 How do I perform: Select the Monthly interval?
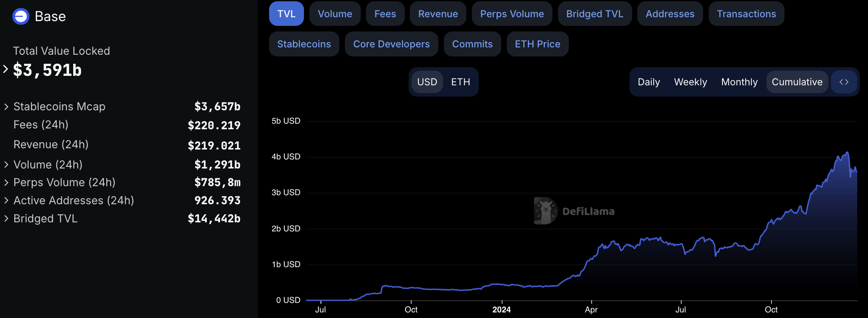(x=739, y=82)
